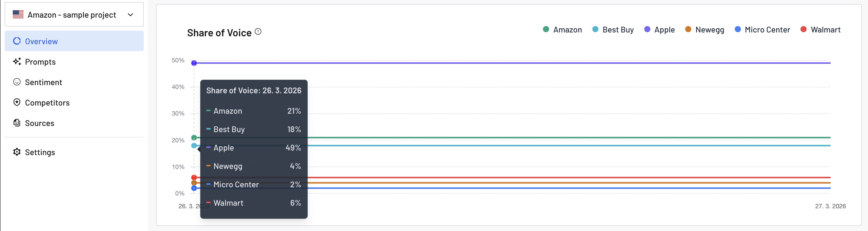Click the US flag project icon
The height and width of the screenshot is (231, 868).
coord(18,15)
